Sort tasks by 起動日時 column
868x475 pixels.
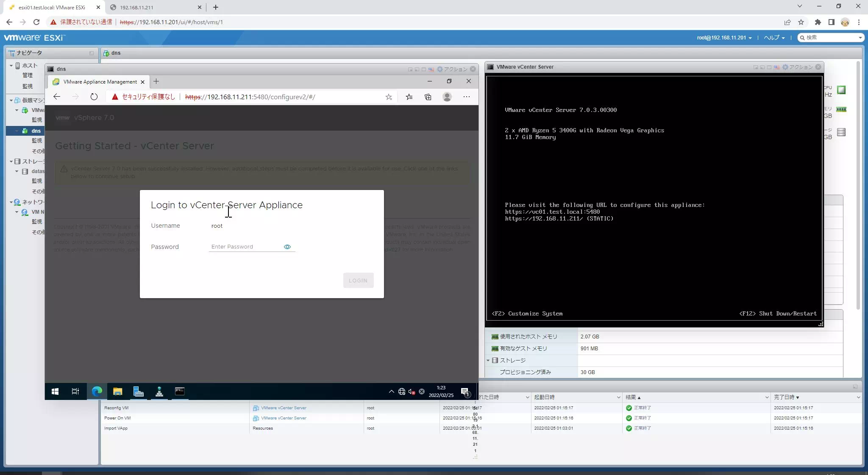click(576, 397)
